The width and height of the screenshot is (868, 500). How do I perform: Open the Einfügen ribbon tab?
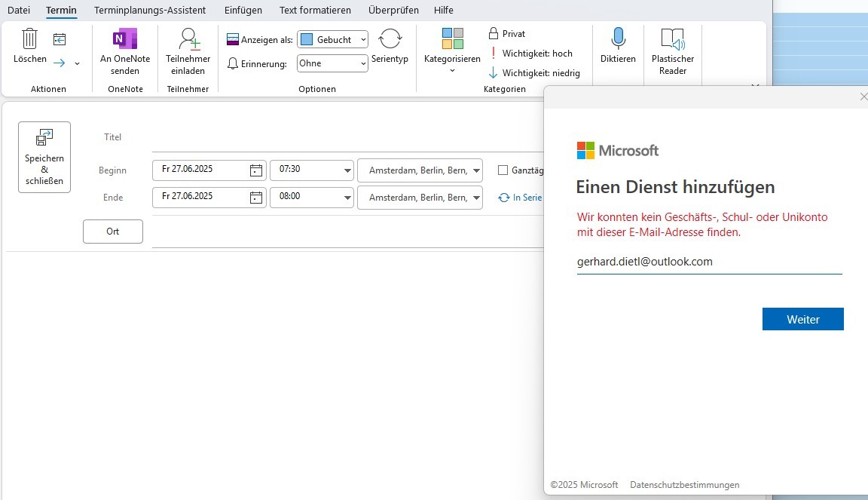pyautogui.click(x=243, y=10)
